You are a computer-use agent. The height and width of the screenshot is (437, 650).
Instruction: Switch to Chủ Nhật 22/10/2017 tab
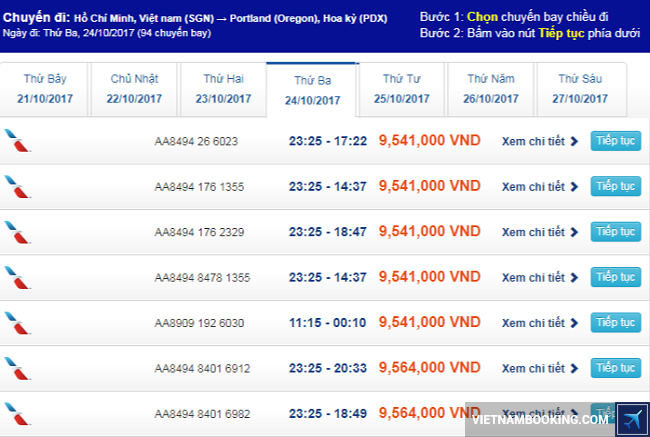click(135, 90)
